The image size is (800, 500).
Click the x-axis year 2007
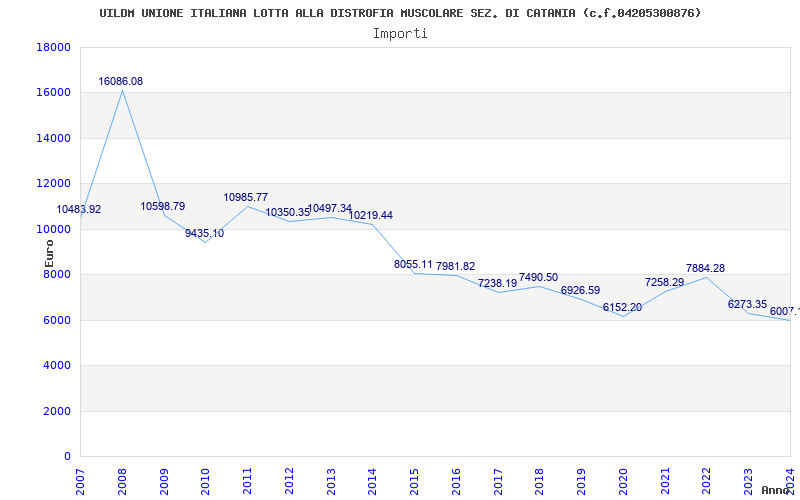tap(81, 481)
